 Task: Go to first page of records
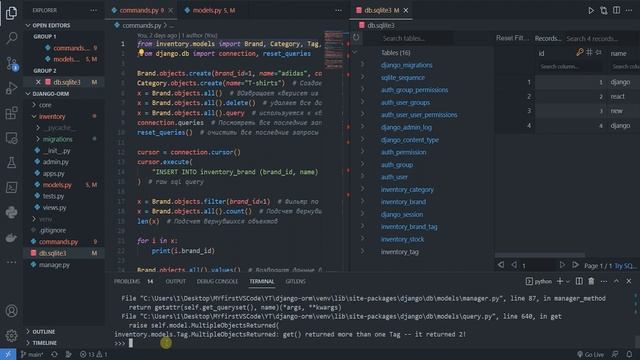[501, 265]
